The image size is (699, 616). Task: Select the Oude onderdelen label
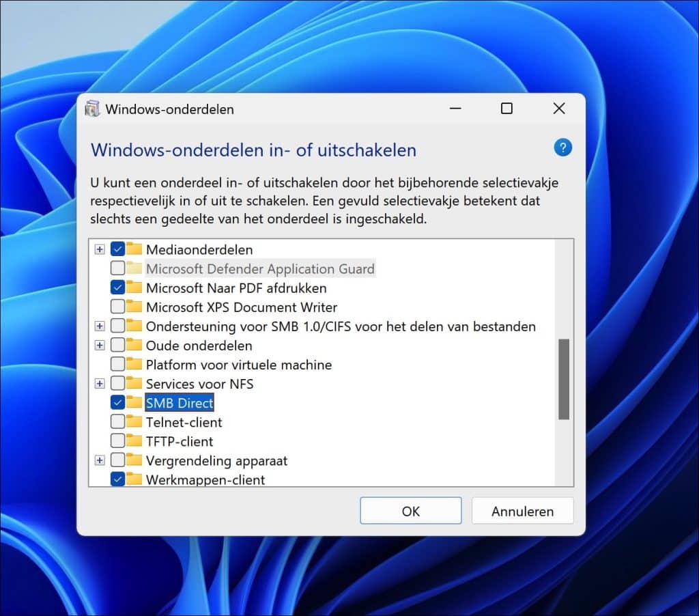[199, 346]
